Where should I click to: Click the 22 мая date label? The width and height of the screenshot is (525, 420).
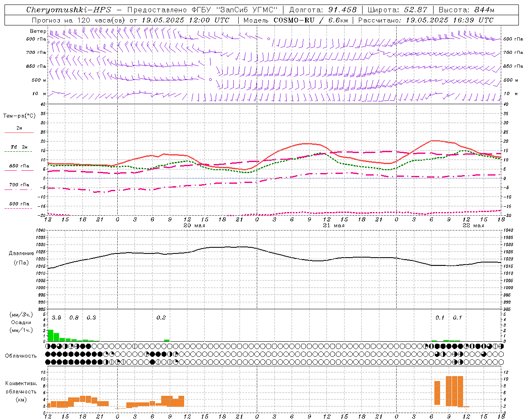point(473,226)
